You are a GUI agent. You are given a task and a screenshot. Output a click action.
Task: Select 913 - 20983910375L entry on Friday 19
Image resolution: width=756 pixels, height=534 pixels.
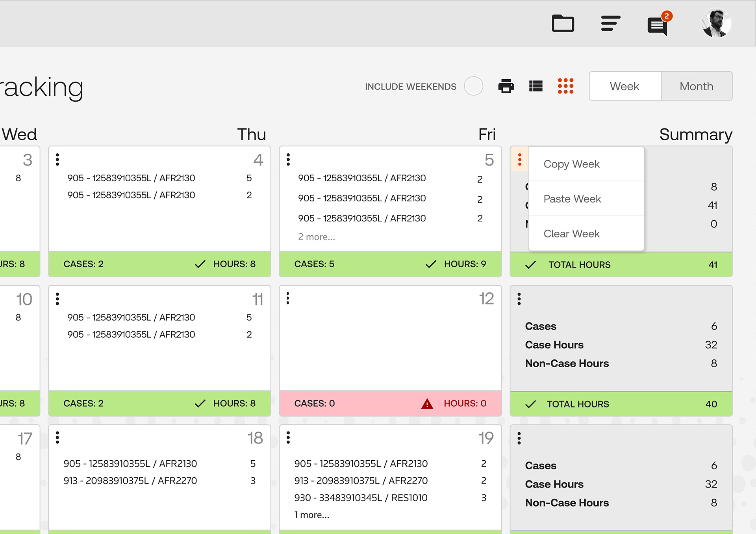pos(390,481)
